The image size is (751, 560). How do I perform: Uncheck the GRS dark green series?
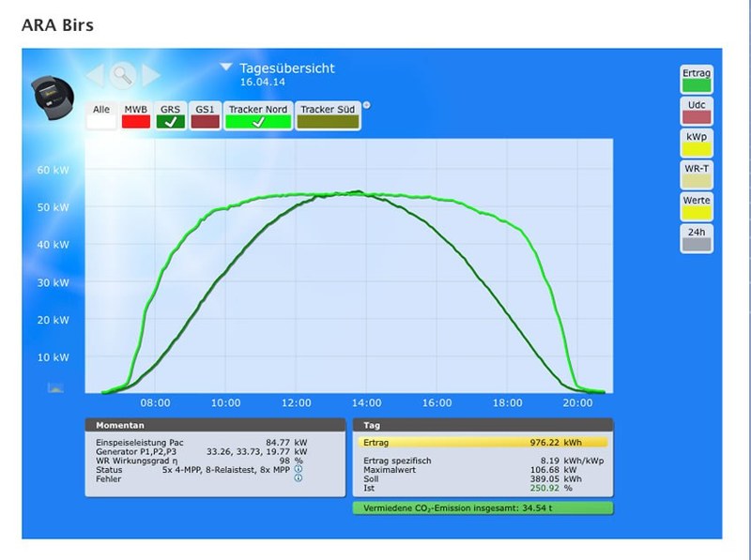(x=170, y=115)
